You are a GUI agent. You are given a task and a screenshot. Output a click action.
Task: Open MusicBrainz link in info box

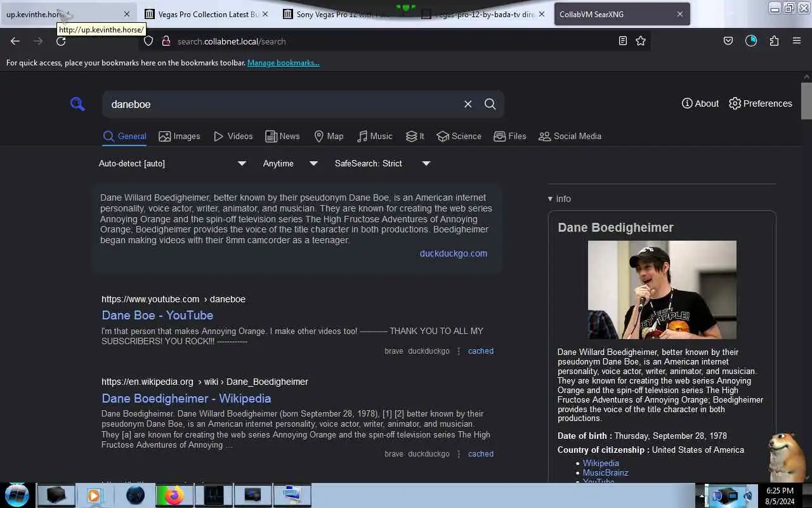pos(606,473)
